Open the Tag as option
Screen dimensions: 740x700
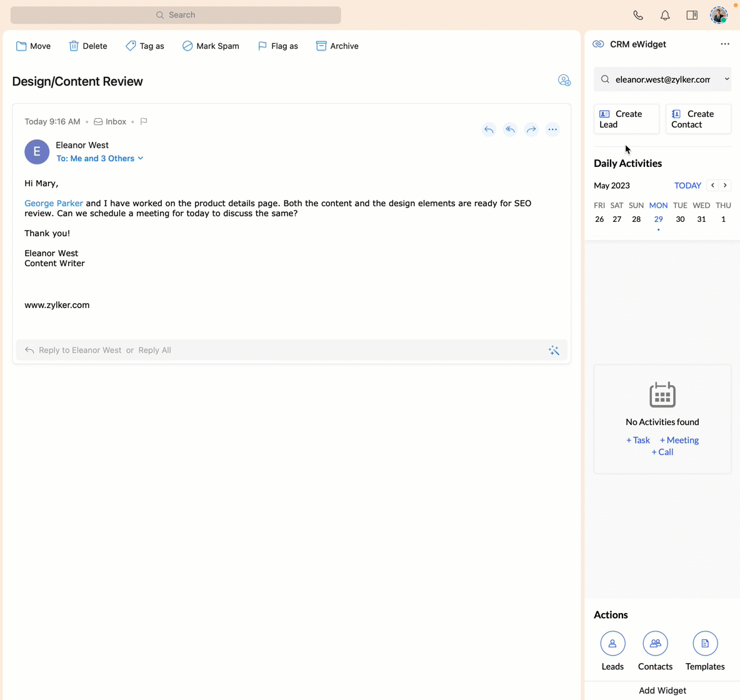145,46
